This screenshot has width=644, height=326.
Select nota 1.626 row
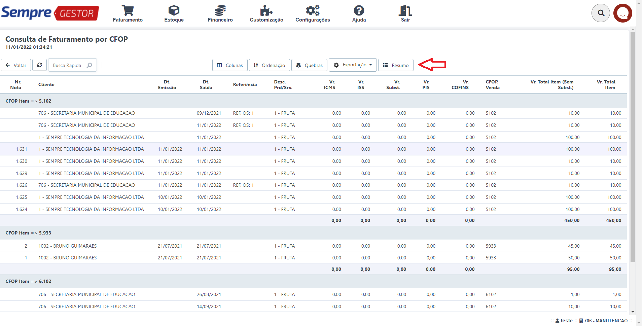pyautogui.click(x=313, y=185)
